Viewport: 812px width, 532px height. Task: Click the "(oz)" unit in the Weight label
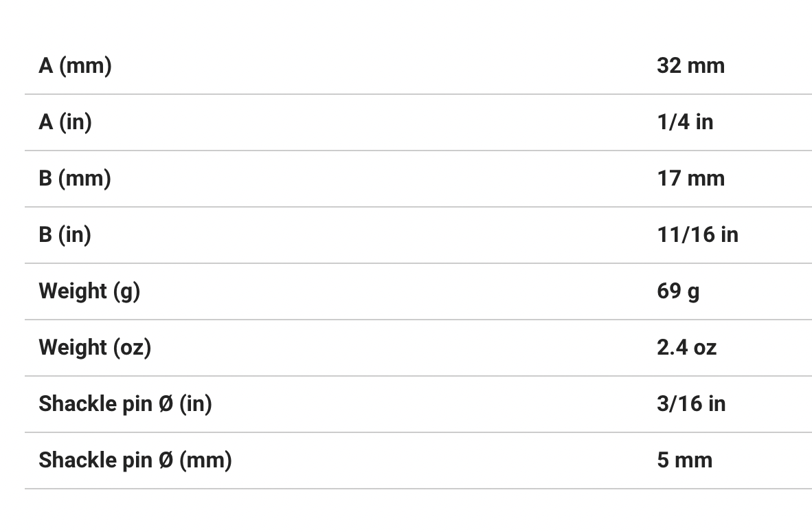[132, 348]
